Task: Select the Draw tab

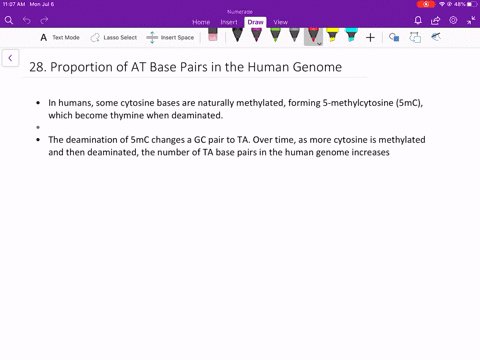Action: tap(255, 22)
